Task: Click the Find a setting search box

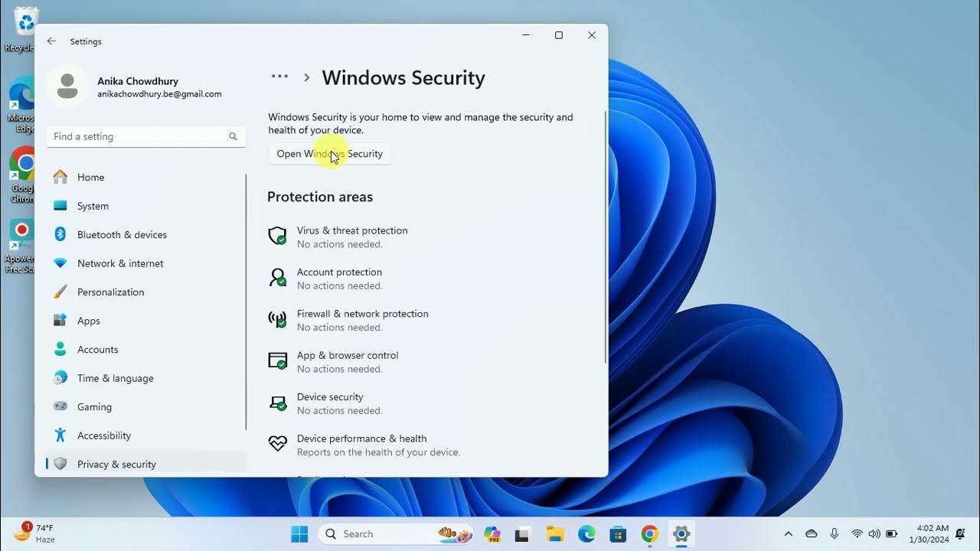Action: click(x=145, y=136)
